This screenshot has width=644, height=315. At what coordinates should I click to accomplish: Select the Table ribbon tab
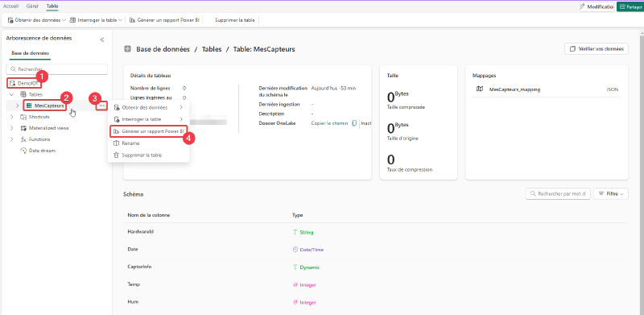coord(52,6)
